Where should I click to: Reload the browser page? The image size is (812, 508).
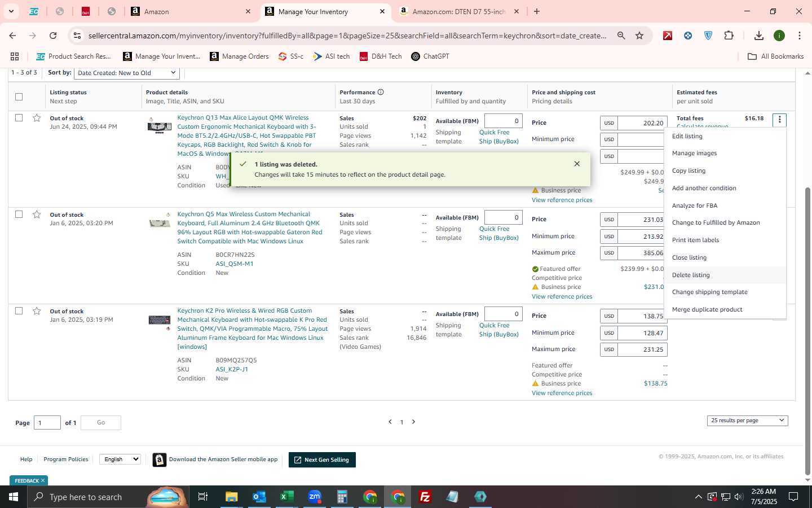point(53,36)
